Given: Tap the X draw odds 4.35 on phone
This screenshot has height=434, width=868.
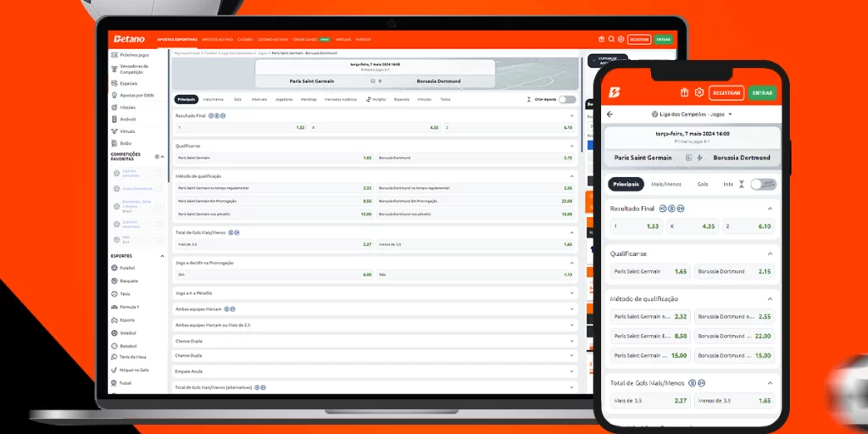Looking at the screenshot, I should pos(692,225).
